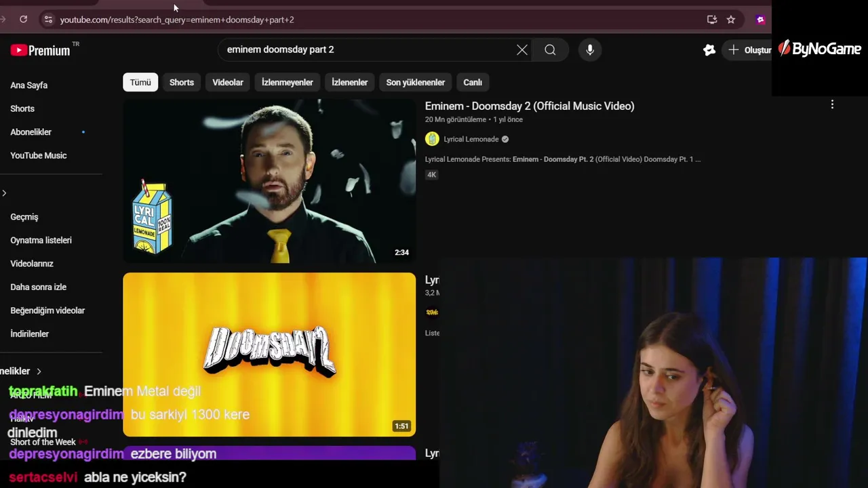
Task: Open the icon left of Oluştur
Action: click(709, 50)
